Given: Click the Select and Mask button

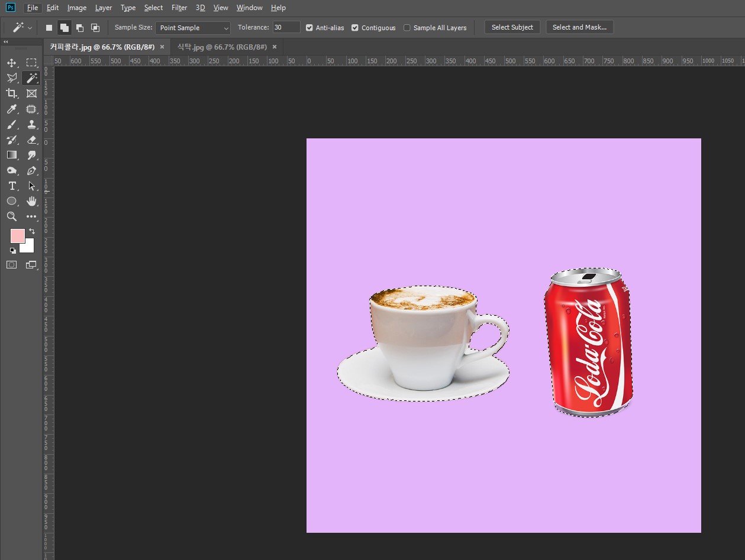Looking at the screenshot, I should click(x=579, y=27).
